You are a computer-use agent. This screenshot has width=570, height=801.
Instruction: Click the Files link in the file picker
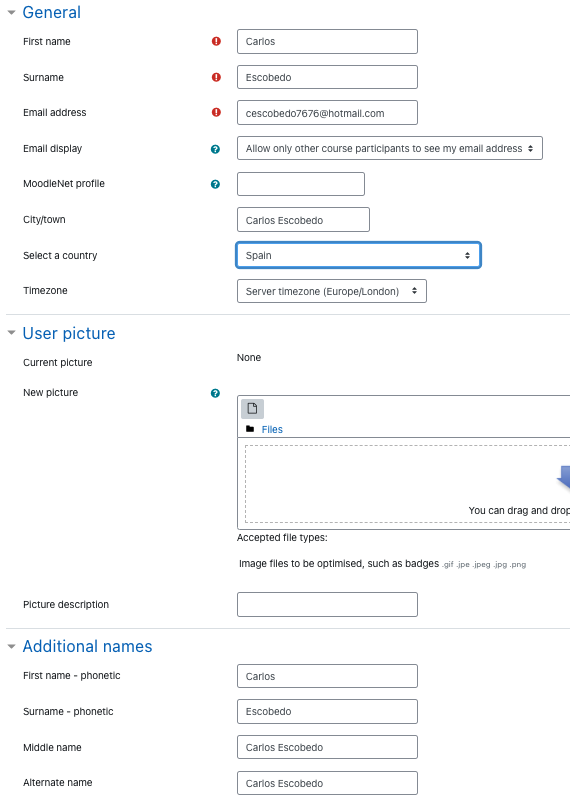(x=272, y=430)
